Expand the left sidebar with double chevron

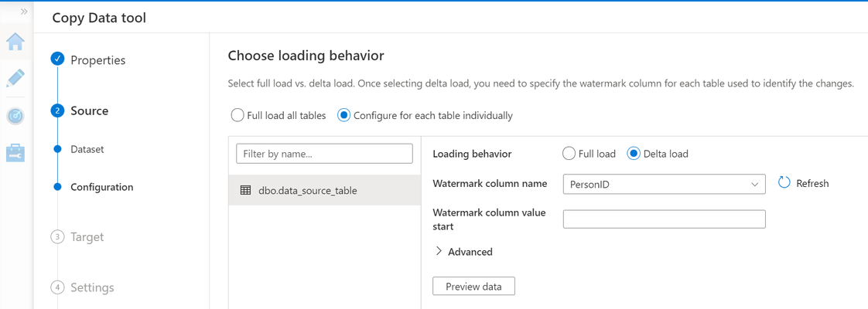tap(24, 12)
